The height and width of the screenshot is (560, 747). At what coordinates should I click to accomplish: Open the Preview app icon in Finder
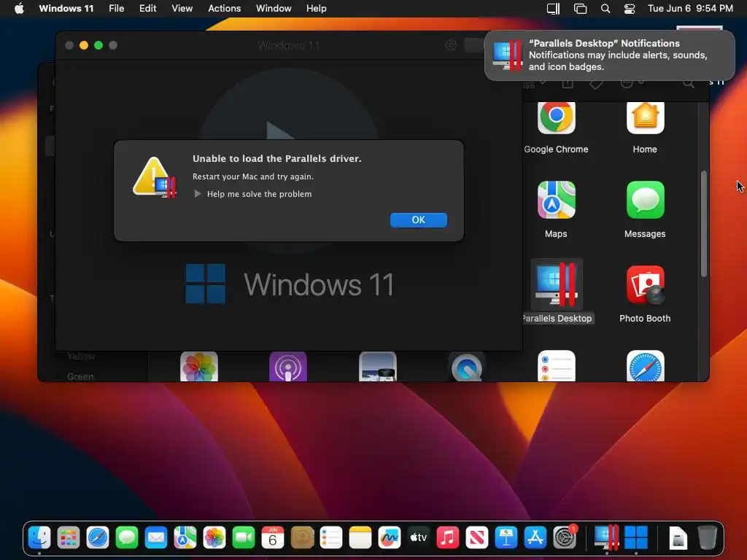coord(377,367)
